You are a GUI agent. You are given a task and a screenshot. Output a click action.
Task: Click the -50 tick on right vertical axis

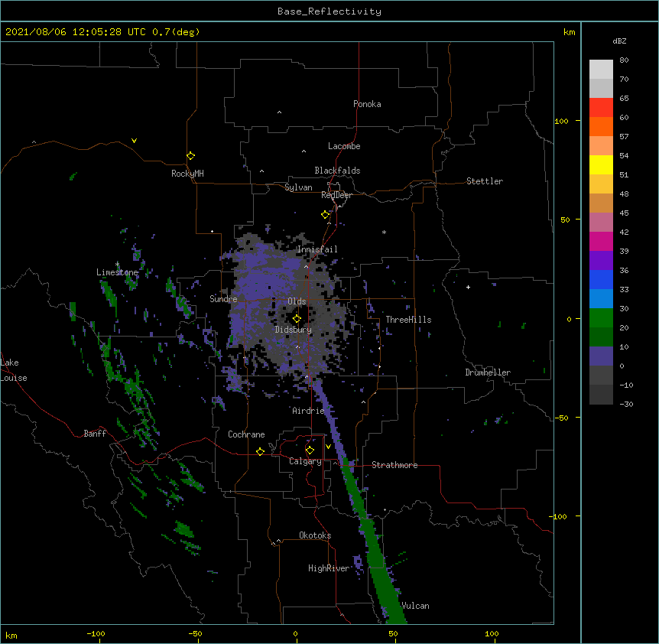(561, 418)
